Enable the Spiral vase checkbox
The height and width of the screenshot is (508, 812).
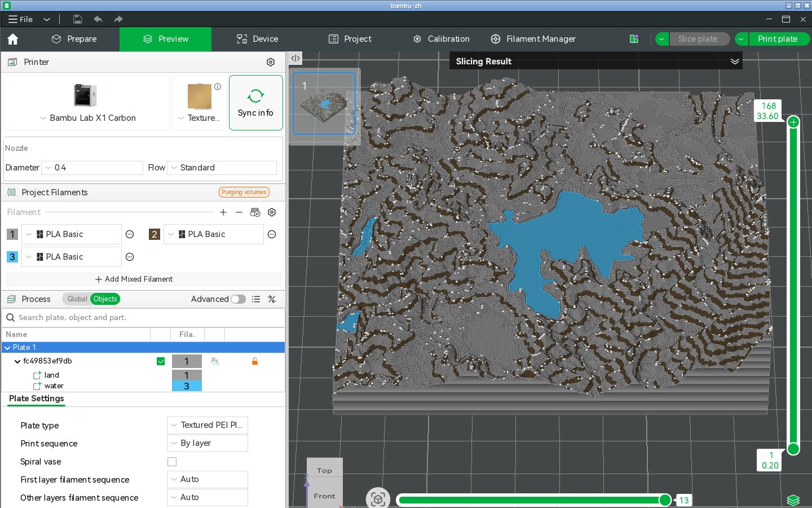172,462
